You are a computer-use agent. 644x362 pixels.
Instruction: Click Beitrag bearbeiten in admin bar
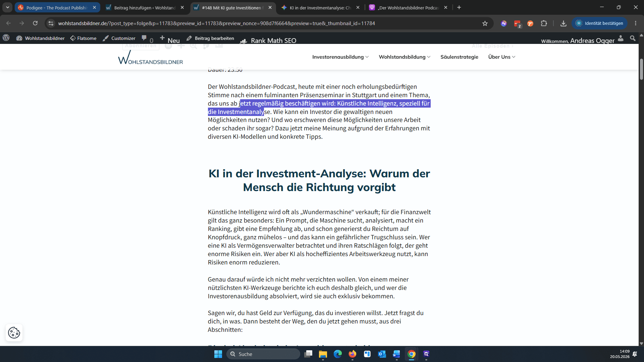[210, 38]
